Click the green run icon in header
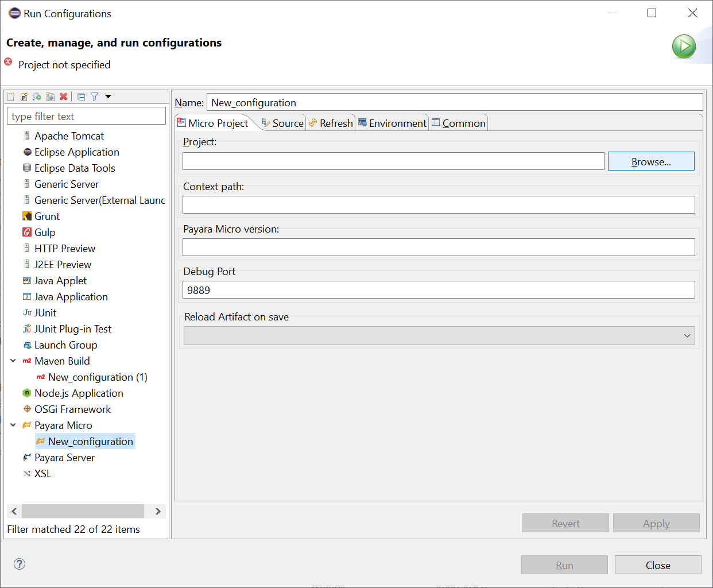The image size is (713, 588). [684, 47]
